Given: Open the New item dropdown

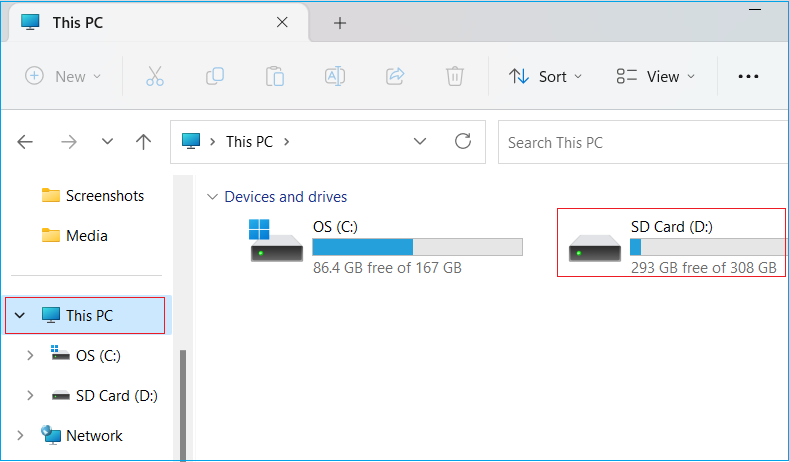Looking at the screenshot, I should (63, 76).
